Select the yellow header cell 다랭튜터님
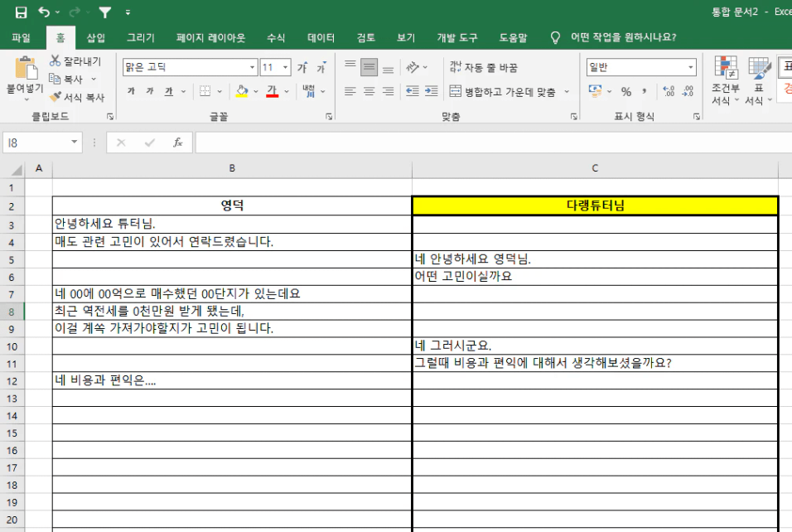The height and width of the screenshot is (532, 792). 594,206
